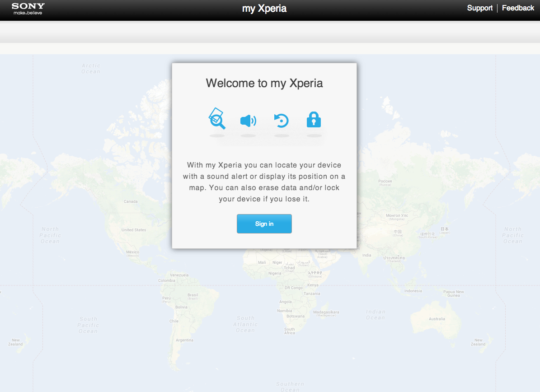Click the South Atlantic Ocean label

245,324
